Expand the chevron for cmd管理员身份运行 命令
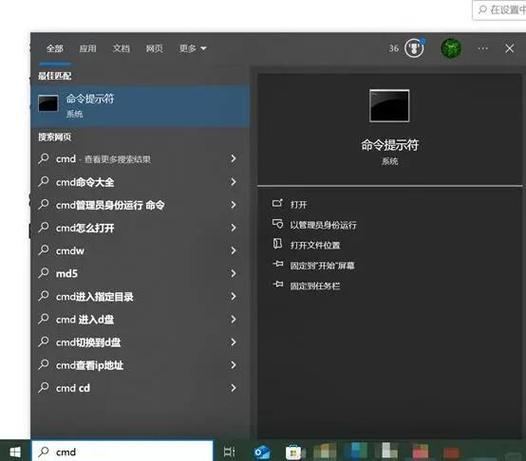Image resolution: width=526 pixels, height=461 pixels. pos(233,205)
